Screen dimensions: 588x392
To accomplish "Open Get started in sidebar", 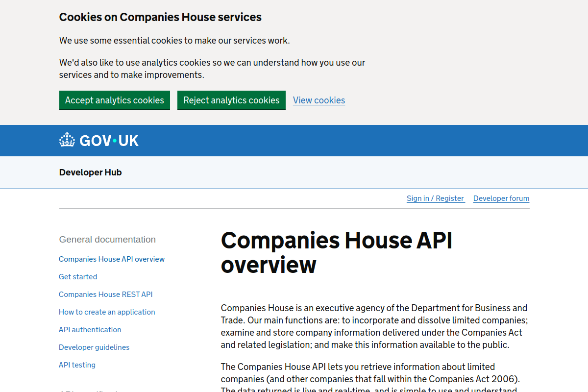I will [78, 277].
